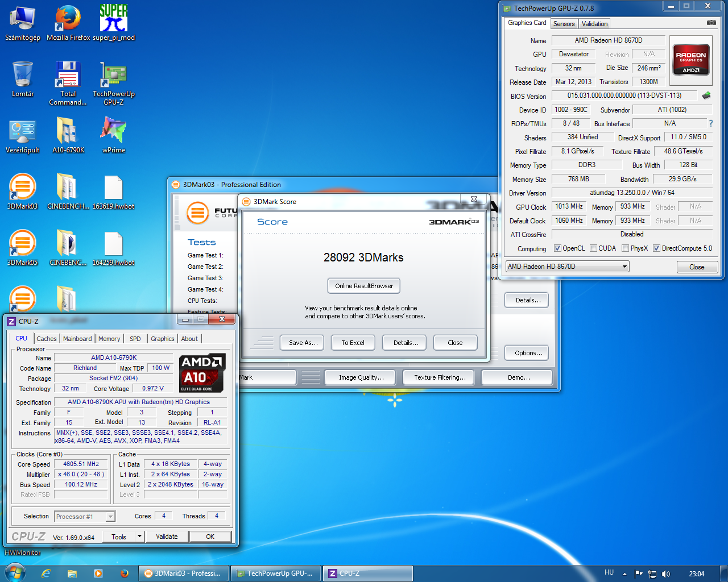Click the Firefox taskbar icon
Screen dimensions: 728x582
pos(124,573)
